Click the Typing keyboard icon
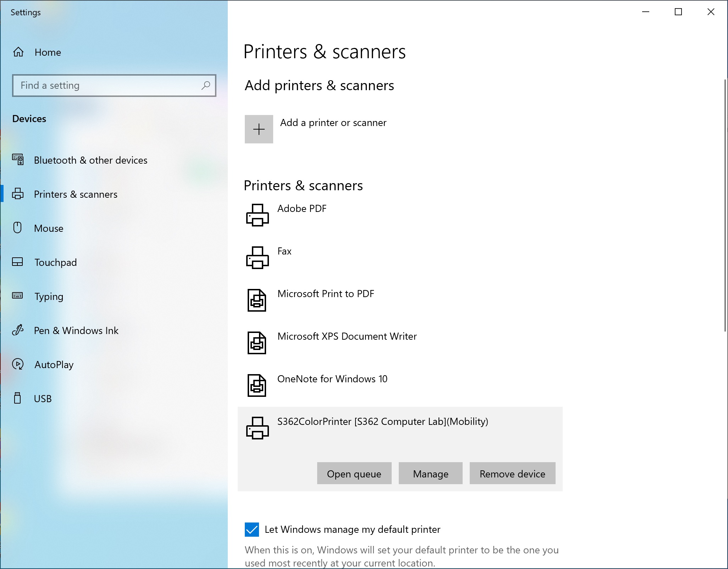 17,296
